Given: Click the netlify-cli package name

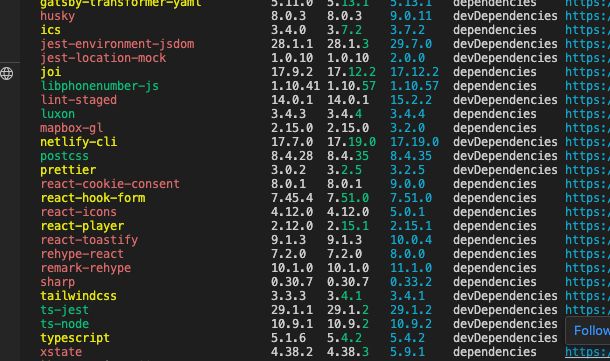Looking at the screenshot, I should 79,142.
